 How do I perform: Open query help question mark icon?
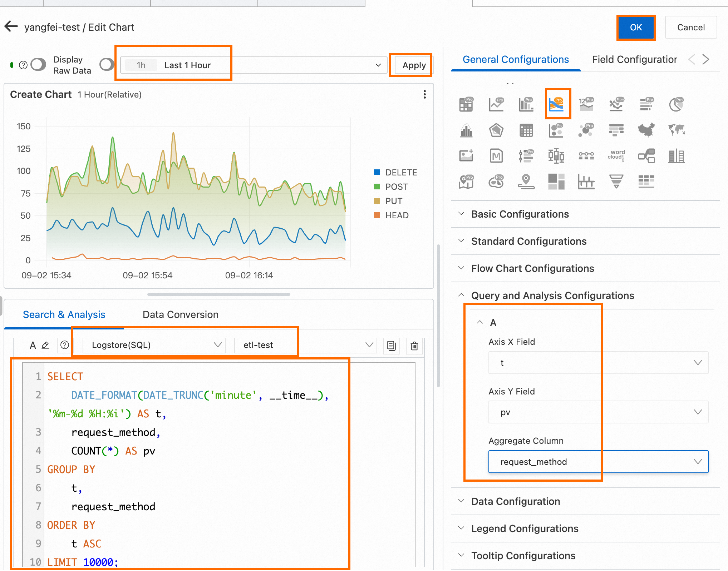pyautogui.click(x=65, y=345)
